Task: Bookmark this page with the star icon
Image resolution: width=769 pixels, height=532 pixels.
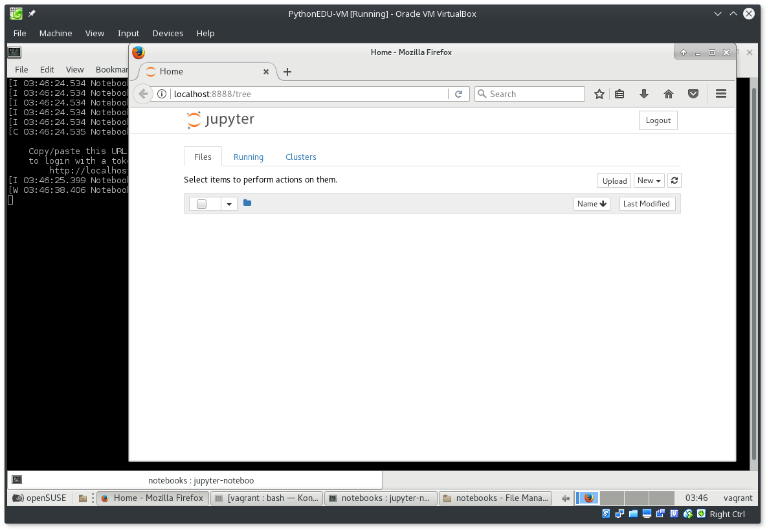Action: pos(599,94)
